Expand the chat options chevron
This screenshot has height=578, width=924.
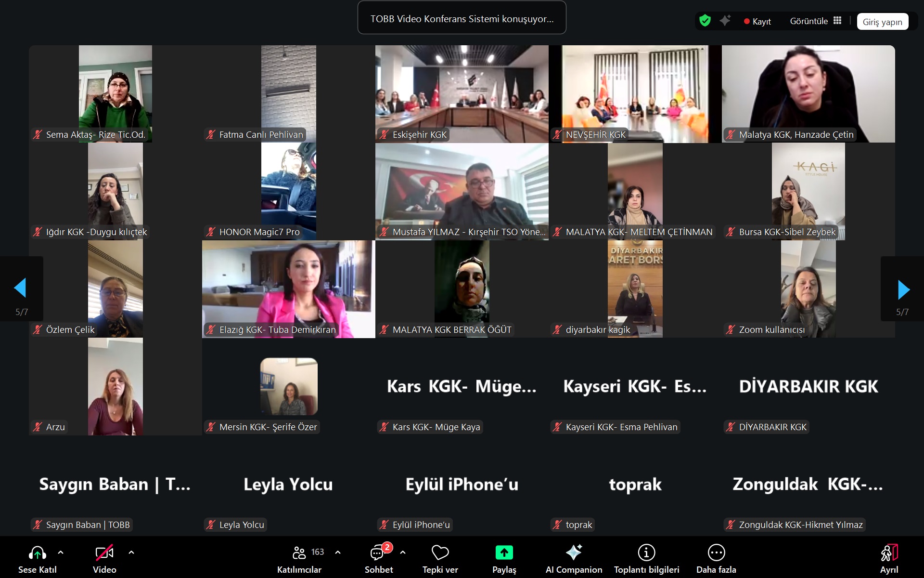403,552
